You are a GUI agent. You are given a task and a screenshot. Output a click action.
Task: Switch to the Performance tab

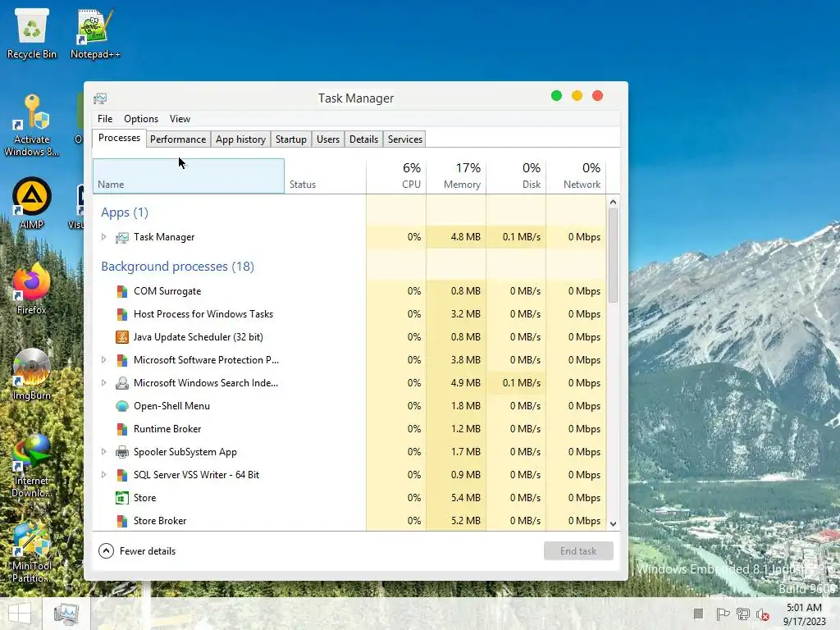click(x=178, y=139)
